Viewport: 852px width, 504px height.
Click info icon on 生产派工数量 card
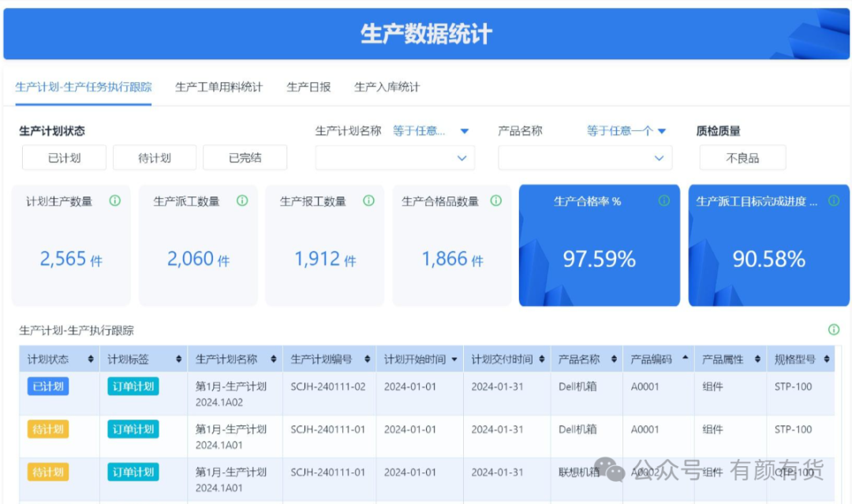[242, 201]
